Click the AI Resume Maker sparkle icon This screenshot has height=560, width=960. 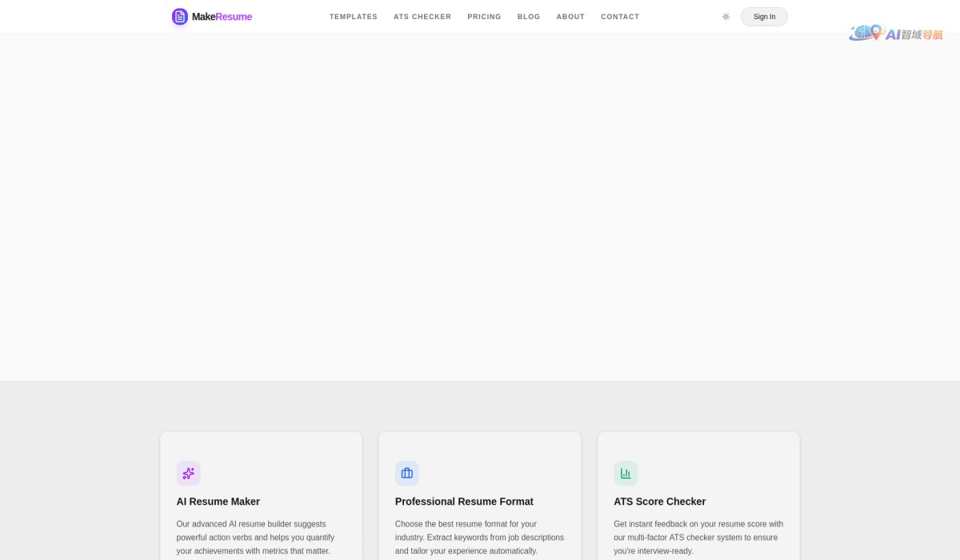(x=189, y=474)
